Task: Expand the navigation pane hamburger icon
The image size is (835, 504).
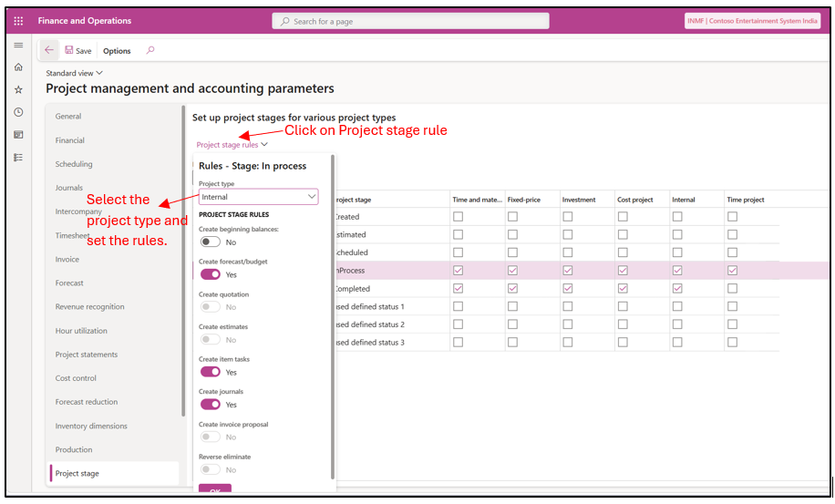Action: tap(18, 46)
